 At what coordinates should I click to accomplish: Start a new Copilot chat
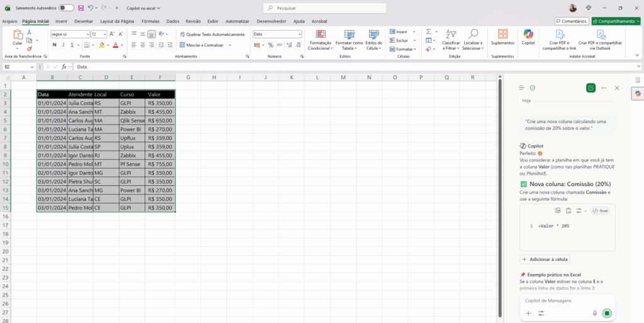coord(591,88)
